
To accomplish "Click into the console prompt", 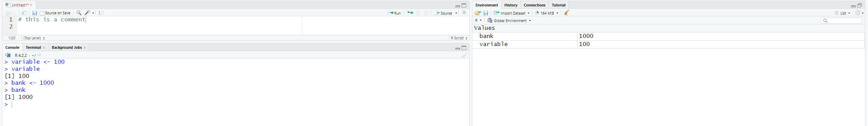I will pos(236,104).
